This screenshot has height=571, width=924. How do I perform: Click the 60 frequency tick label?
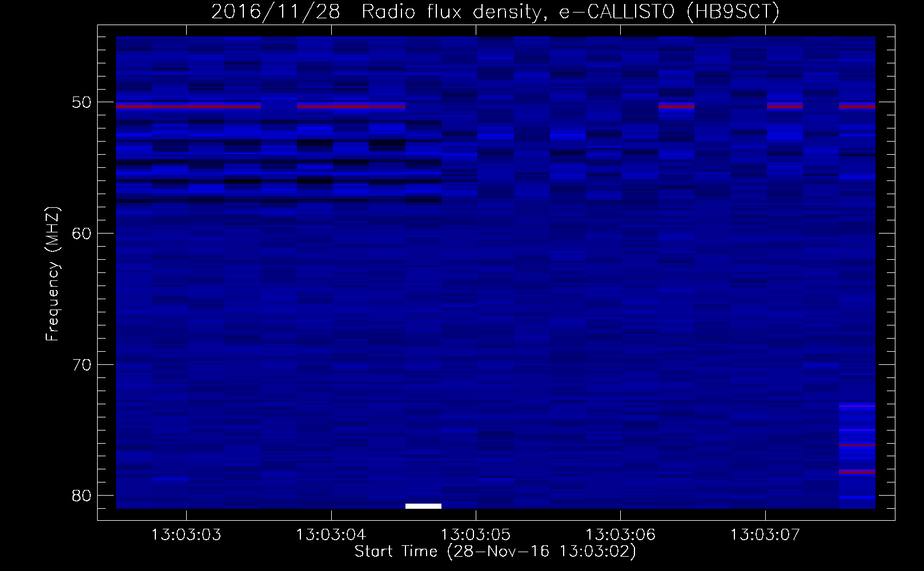pos(82,234)
